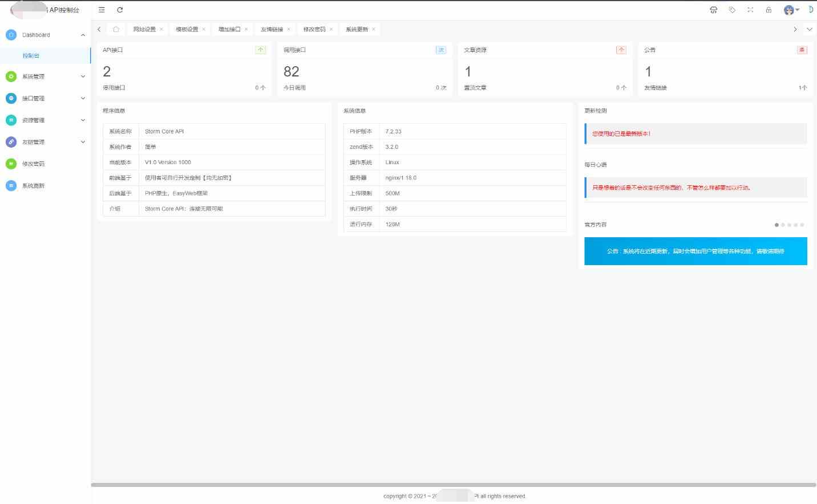Close the 友情链接 tab

(x=289, y=29)
